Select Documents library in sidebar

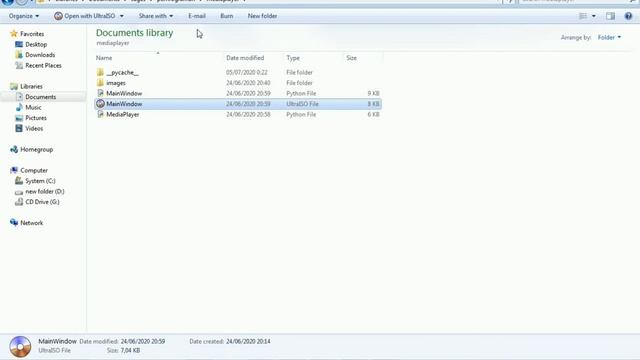click(40, 97)
